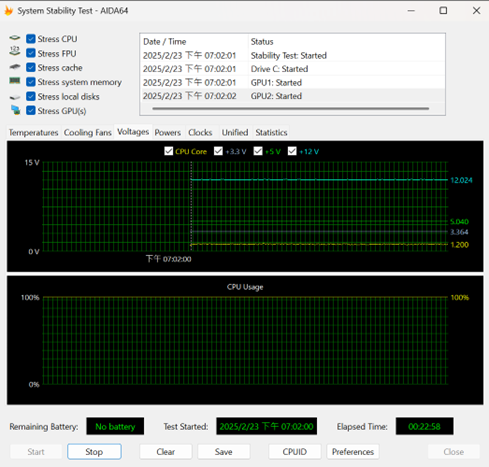
Task: Click the CPUID button
Action: tap(295, 452)
